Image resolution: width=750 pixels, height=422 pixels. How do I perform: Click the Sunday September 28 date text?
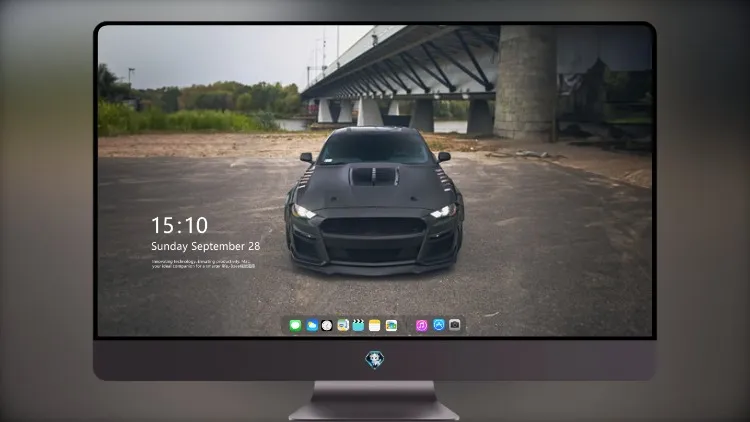[x=206, y=246]
